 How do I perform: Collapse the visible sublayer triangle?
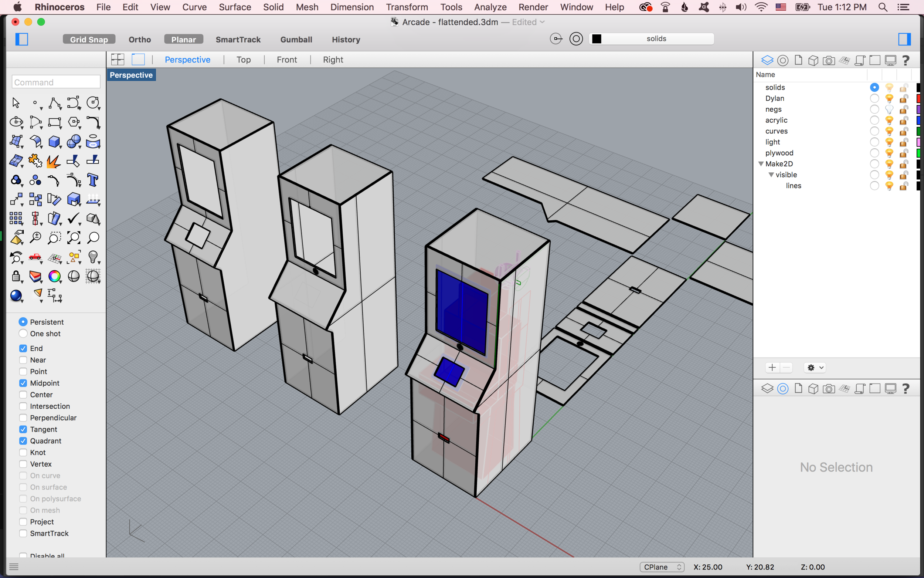(x=771, y=175)
